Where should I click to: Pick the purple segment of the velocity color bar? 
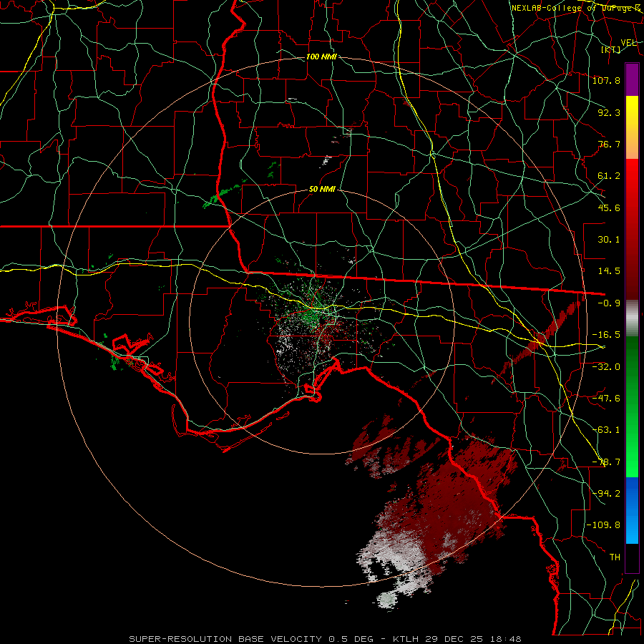pos(632,79)
